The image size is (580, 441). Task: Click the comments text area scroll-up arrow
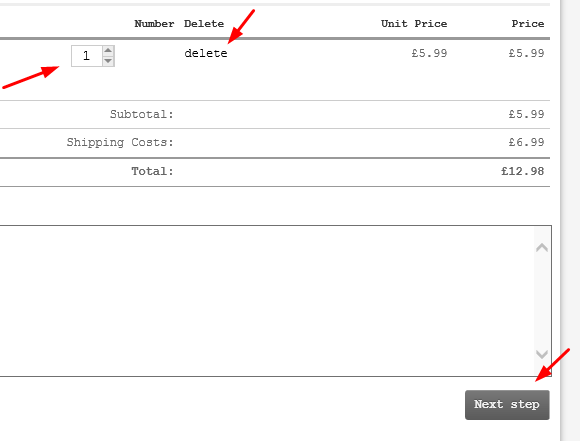click(x=542, y=247)
